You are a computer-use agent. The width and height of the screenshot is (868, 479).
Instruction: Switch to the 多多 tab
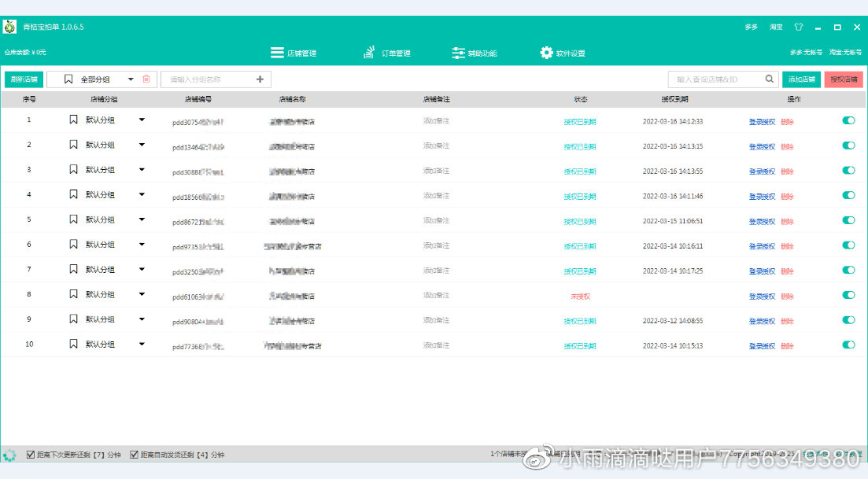[750, 26]
